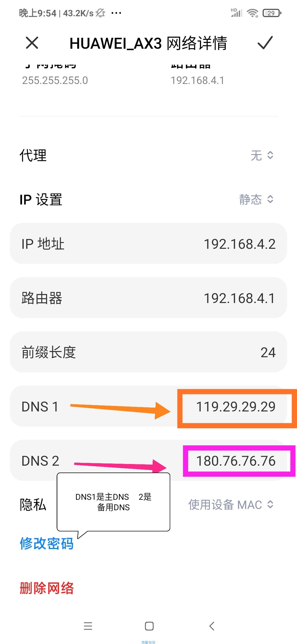Screen dimensions: 297x644
Task: Open the 隐私 MAC option dropdown
Action: pos(231,504)
